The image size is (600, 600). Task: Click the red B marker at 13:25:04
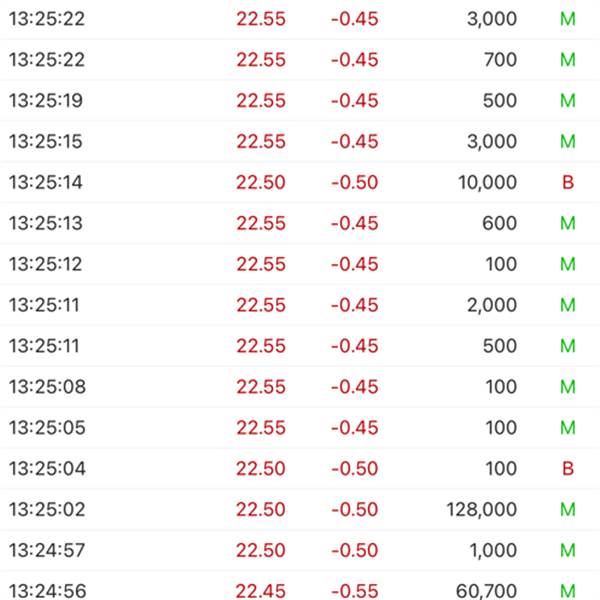pyautogui.click(x=567, y=469)
